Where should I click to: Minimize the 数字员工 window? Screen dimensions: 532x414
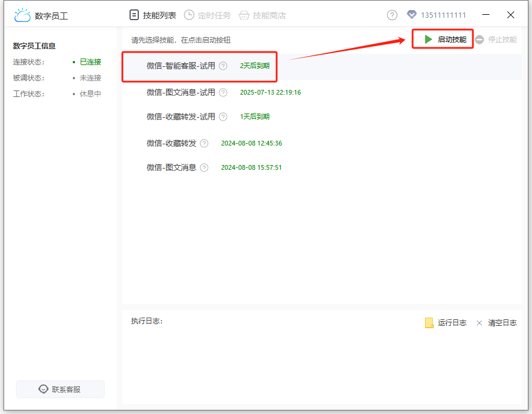(x=486, y=15)
